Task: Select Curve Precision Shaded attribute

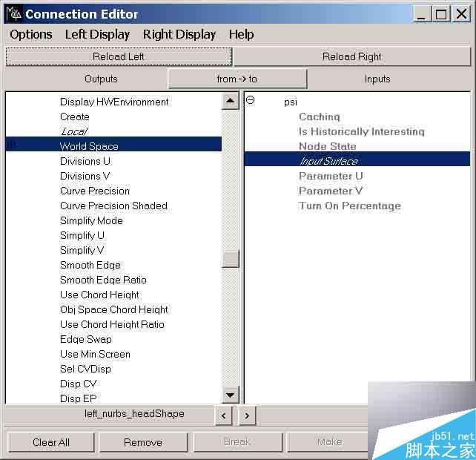Action: click(114, 206)
